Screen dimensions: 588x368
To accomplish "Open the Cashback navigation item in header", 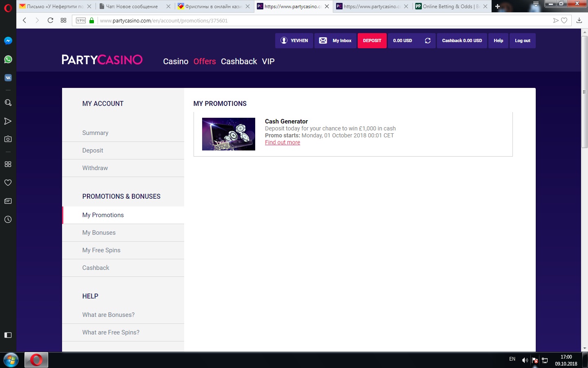I will tap(239, 61).
